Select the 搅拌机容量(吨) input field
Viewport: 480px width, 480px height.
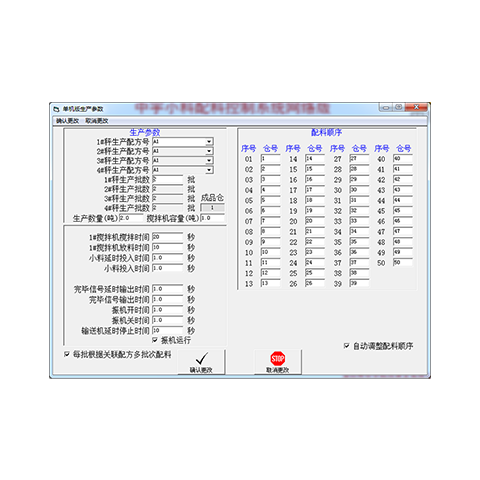point(212,218)
